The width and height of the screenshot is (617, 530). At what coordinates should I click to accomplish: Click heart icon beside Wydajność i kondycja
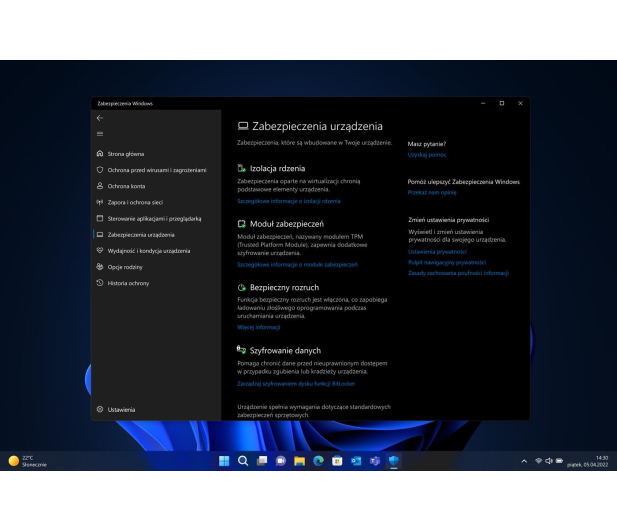coord(100,250)
